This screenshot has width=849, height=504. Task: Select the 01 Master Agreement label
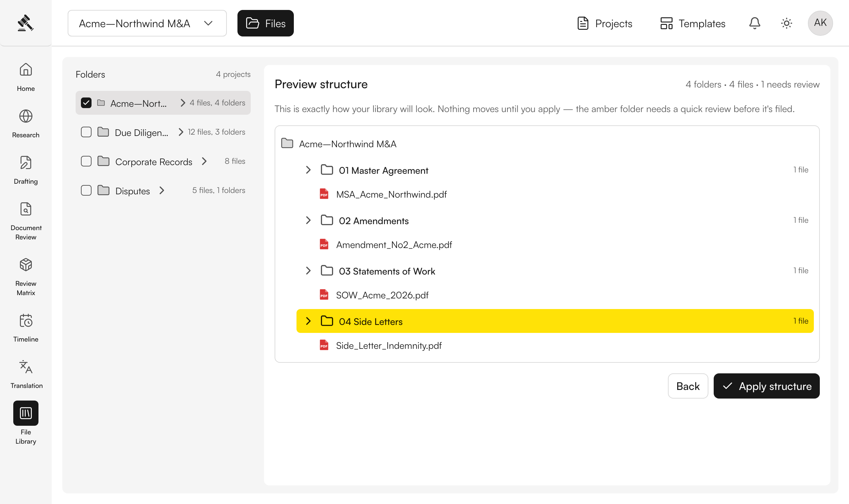(383, 170)
